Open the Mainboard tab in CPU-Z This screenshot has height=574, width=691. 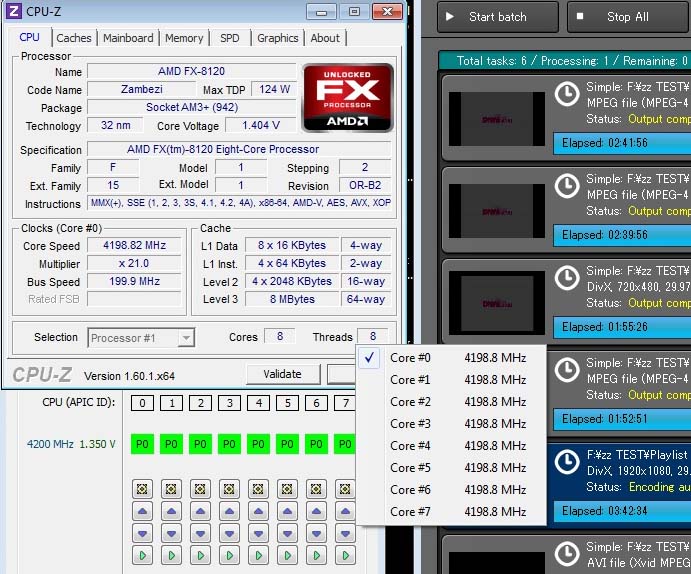tap(128, 38)
